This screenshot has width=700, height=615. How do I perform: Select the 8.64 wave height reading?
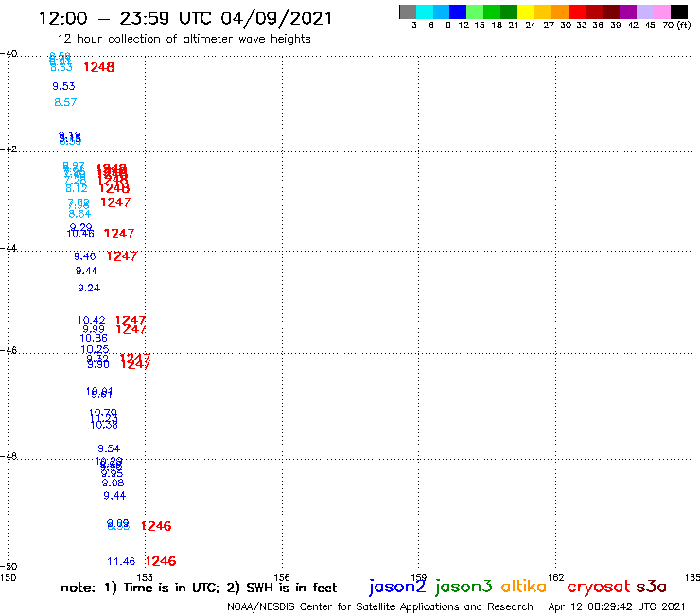pyautogui.click(x=79, y=214)
